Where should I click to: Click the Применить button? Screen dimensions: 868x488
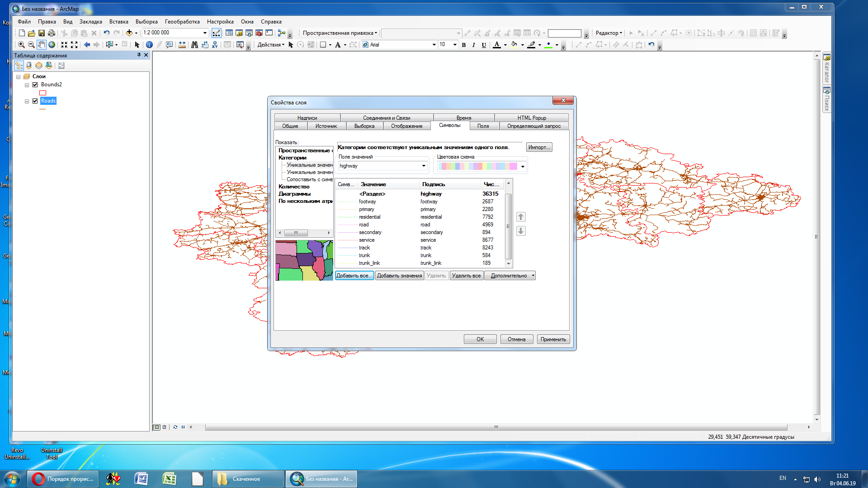click(x=553, y=339)
